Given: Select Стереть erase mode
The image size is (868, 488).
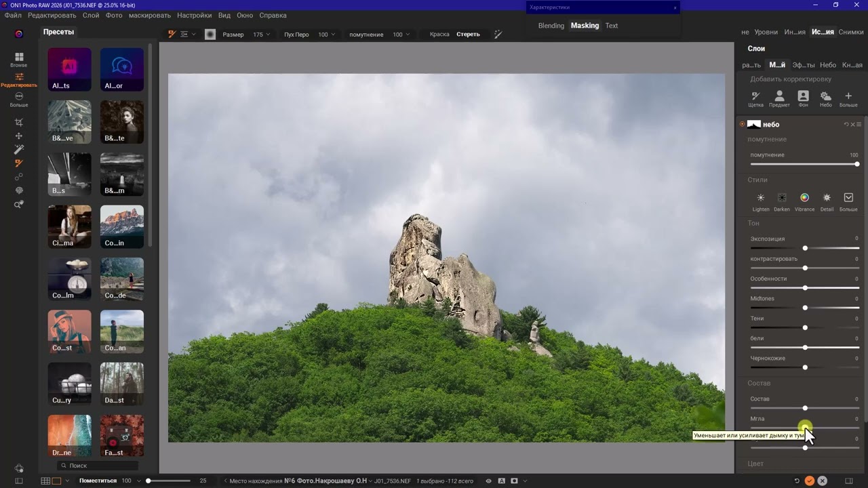Looking at the screenshot, I should [x=468, y=35].
